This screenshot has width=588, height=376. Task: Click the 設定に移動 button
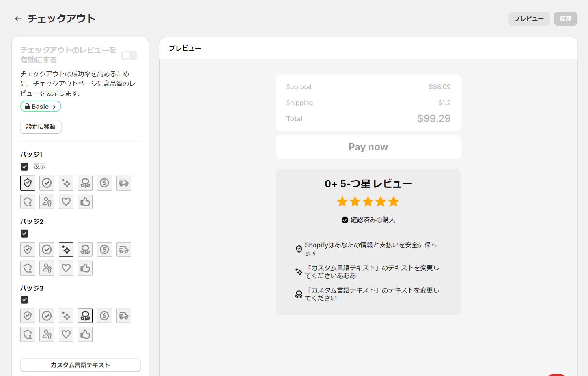coord(41,127)
